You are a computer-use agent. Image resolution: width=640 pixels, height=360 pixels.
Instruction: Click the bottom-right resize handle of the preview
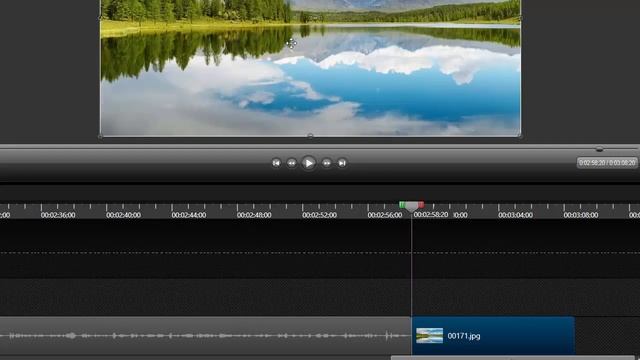click(x=520, y=136)
